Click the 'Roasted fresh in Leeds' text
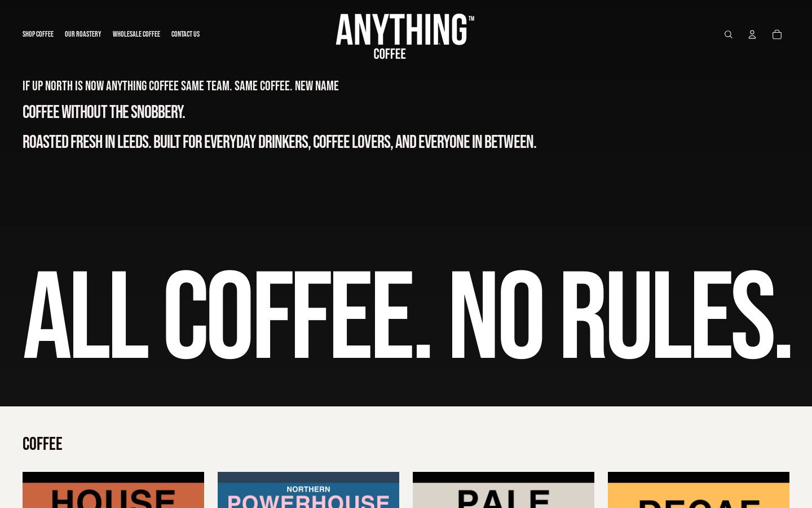The image size is (812, 508). (279, 142)
